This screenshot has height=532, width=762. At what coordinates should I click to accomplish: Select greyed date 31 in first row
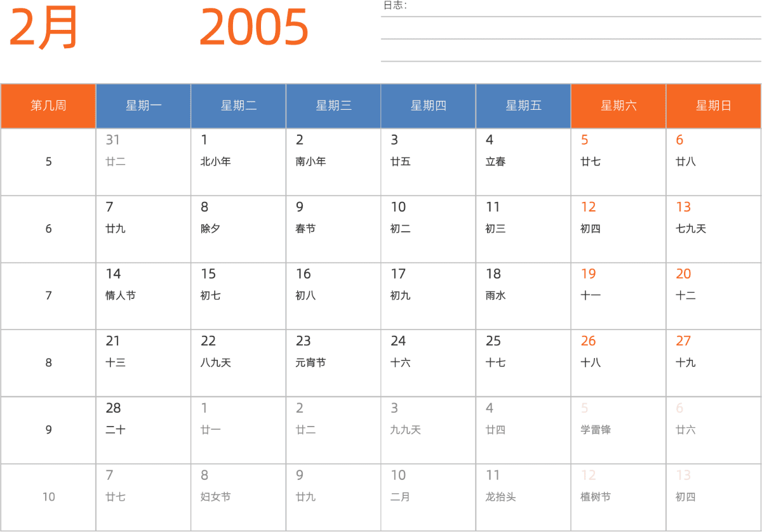[x=112, y=140]
